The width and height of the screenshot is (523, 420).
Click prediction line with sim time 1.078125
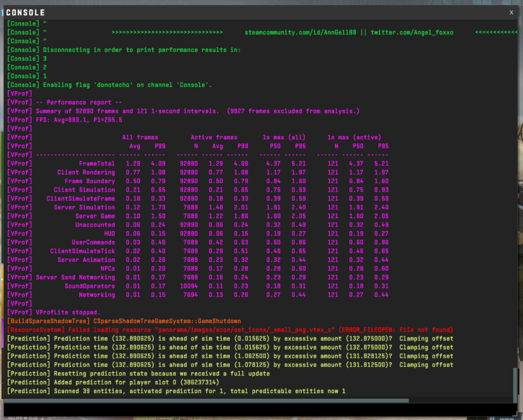230,365
